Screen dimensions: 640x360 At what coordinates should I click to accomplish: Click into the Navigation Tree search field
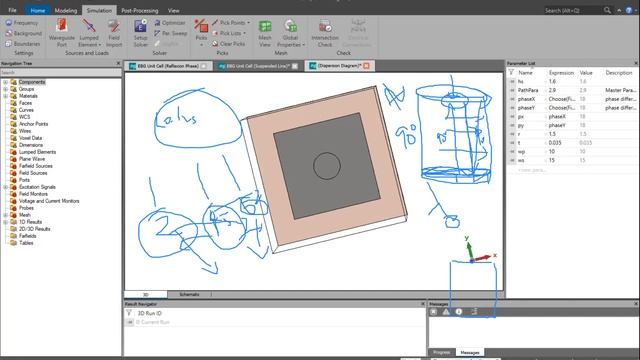tap(61, 72)
